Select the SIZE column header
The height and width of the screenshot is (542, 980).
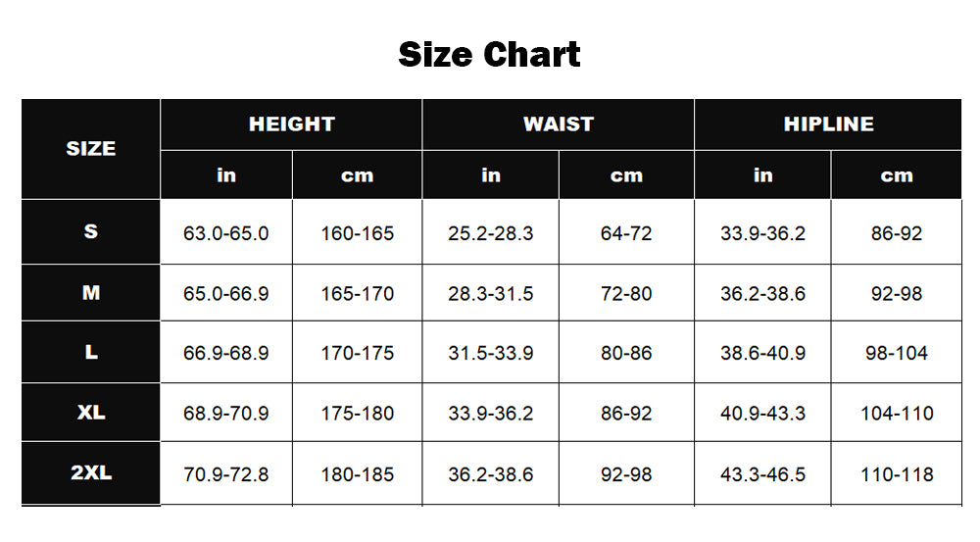click(x=91, y=149)
